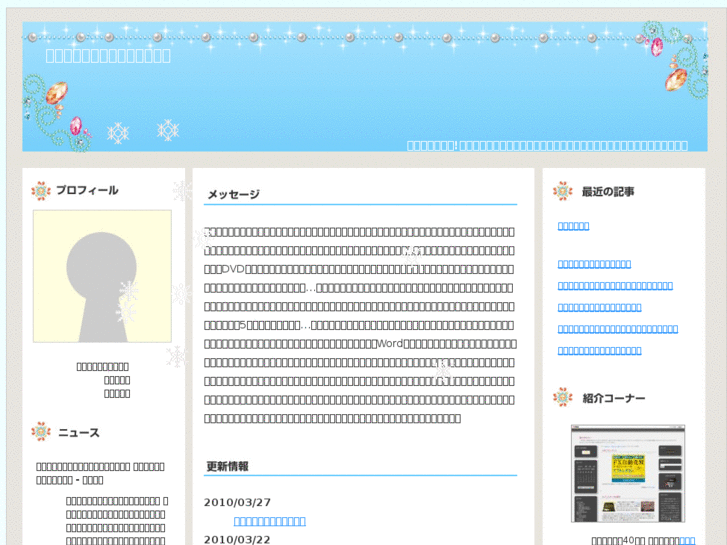
Task: Click the white description text at header bottom
Action: pyautogui.click(x=547, y=145)
